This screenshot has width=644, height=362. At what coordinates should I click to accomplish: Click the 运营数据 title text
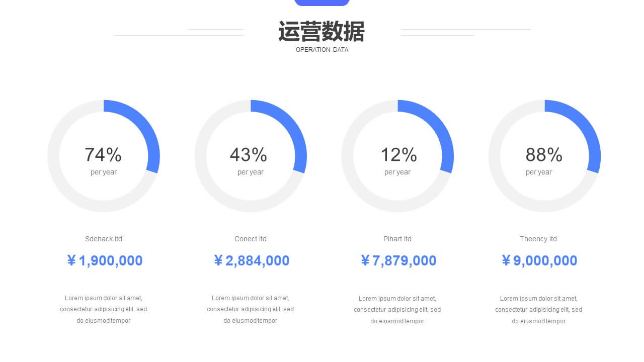[321, 32]
